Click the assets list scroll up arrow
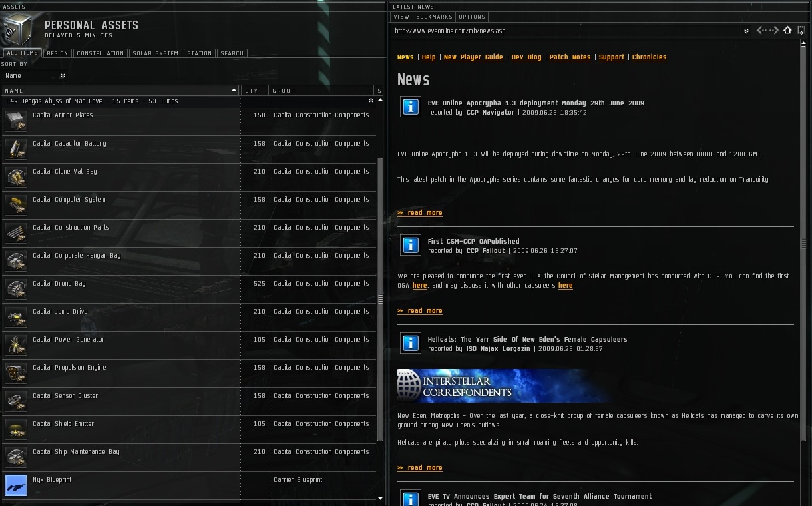Image resolution: width=812 pixels, height=506 pixels. point(380,101)
